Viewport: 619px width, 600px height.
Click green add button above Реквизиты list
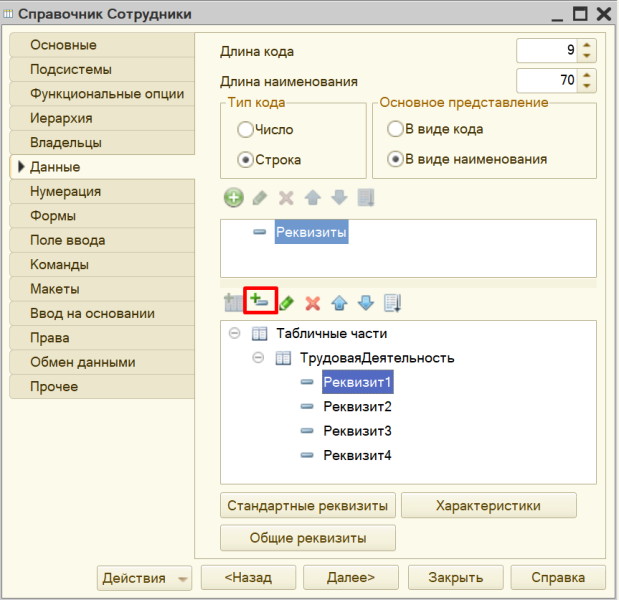pyautogui.click(x=233, y=197)
